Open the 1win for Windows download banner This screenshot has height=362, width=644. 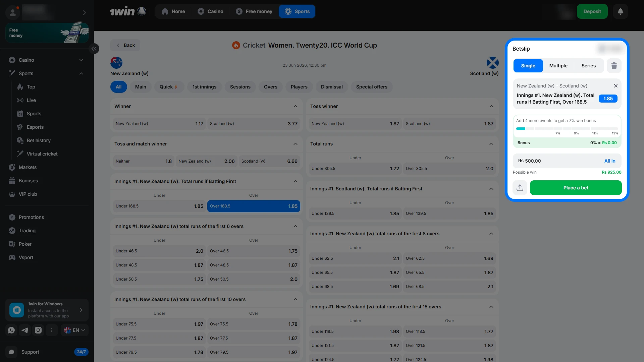[47, 310]
